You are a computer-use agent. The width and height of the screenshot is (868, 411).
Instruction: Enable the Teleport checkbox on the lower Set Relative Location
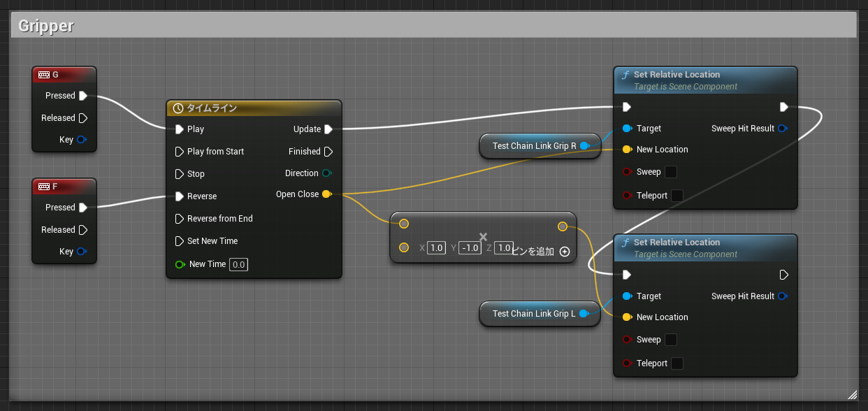675,363
